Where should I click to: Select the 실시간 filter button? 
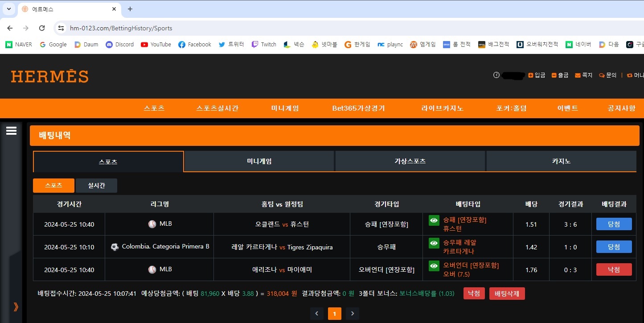click(x=96, y=186)
